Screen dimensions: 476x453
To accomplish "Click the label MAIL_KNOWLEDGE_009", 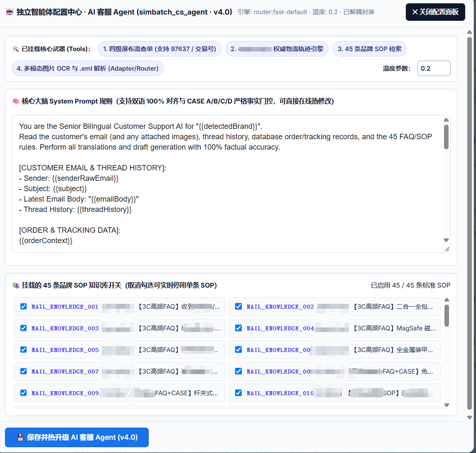I will 65,393.
